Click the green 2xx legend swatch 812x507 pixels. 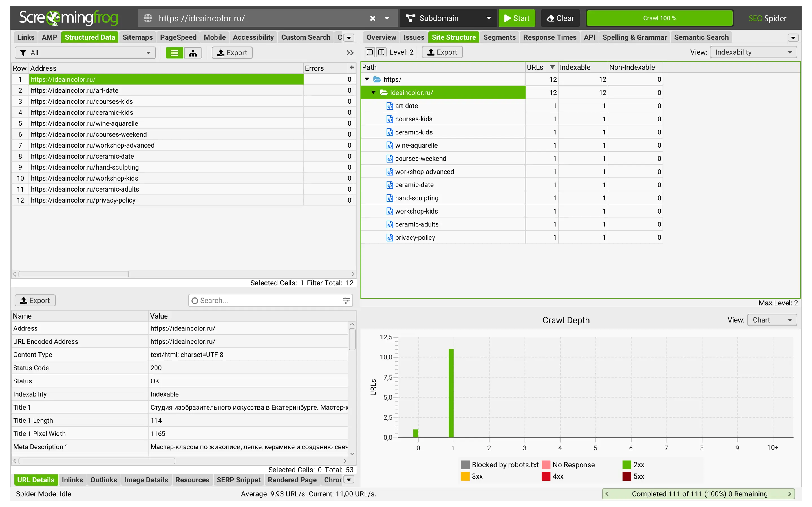(626, 465)
